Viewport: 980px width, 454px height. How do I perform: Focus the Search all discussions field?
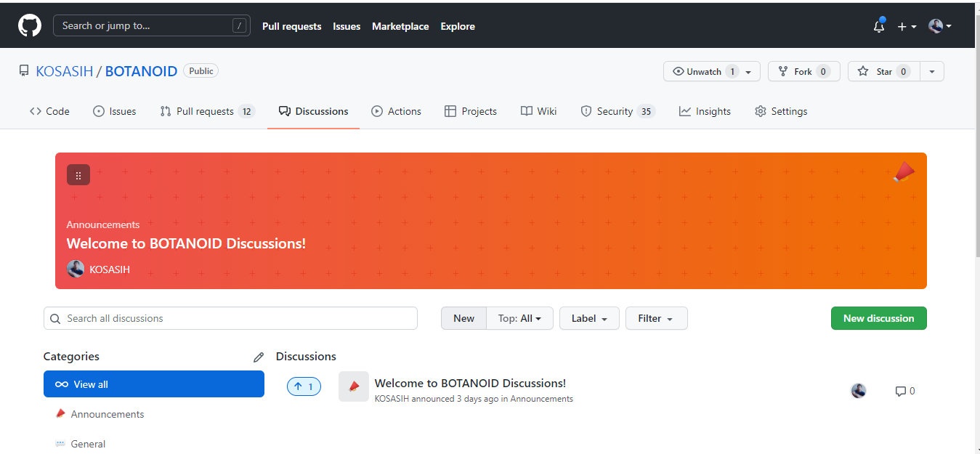(x=230, y=318)
